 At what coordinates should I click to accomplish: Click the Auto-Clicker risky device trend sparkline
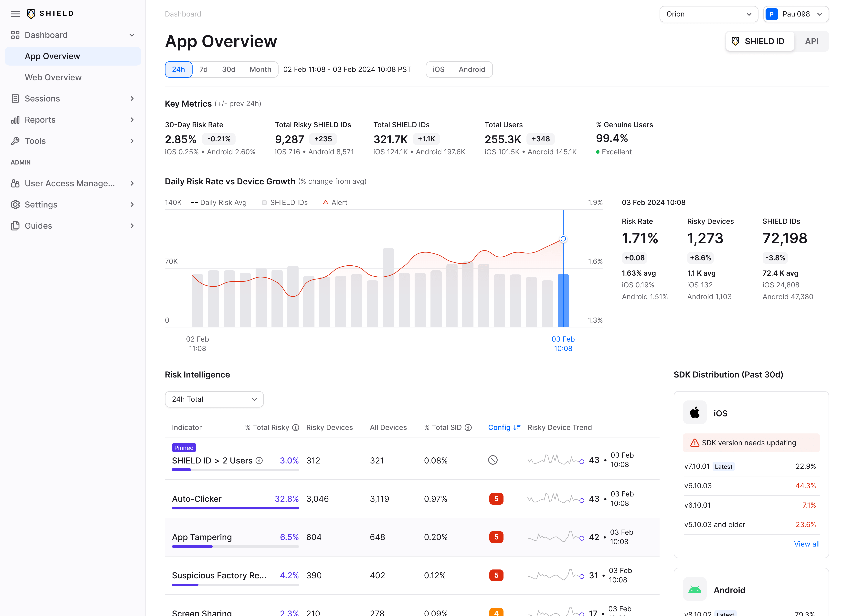[x=556, y=498]
